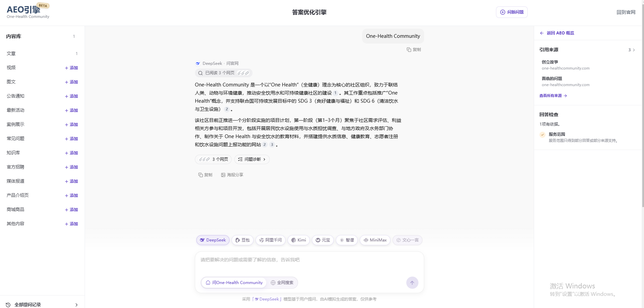The width and height of the screenshot is (644, 308).
Task: Add content to 官方招聘
Action: pyautogui.click(x=71, y=167)
